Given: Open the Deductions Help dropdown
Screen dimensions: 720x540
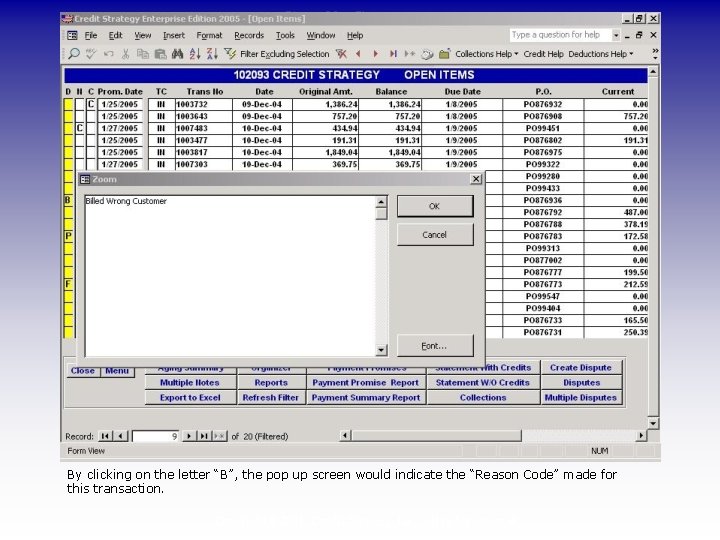Looking at the screenshot, I should (x=601, y=54).
